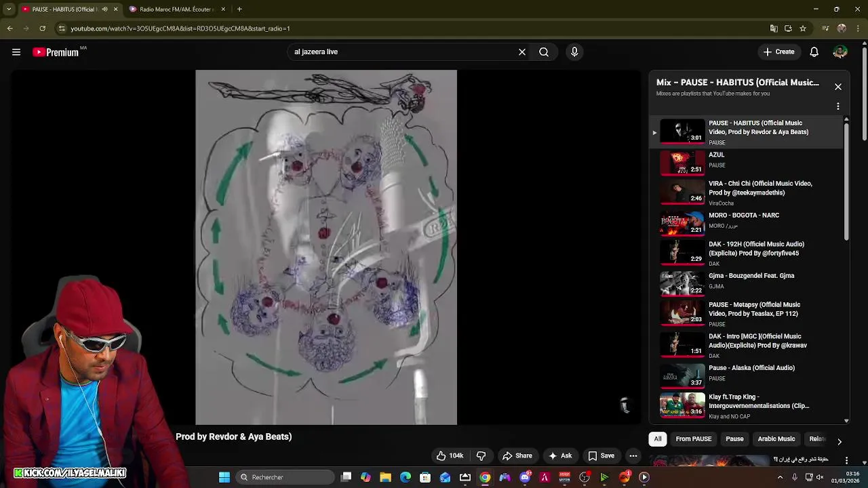Screen dimensions: 868x488
Task: Bookmark this page with the star
Action: click(803, 28)
